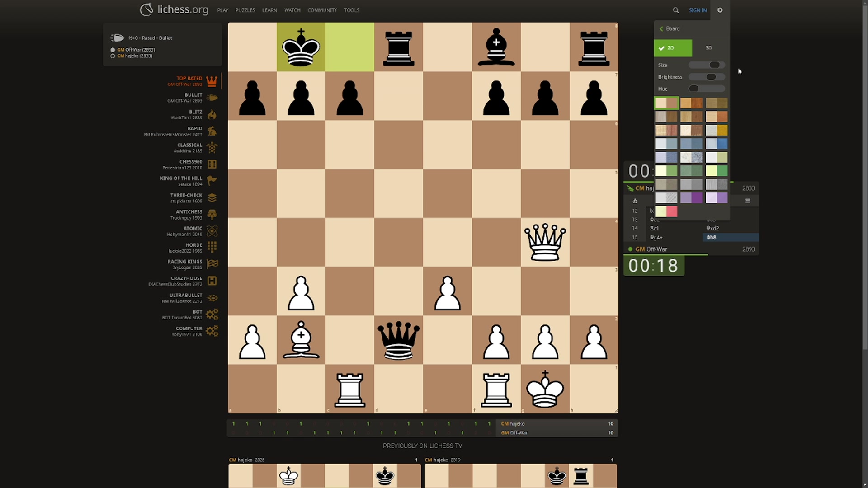Select Top Rated crown icon
Image resolution: width=868 pixels, height=488 pixels.
[x=212, y=81]
